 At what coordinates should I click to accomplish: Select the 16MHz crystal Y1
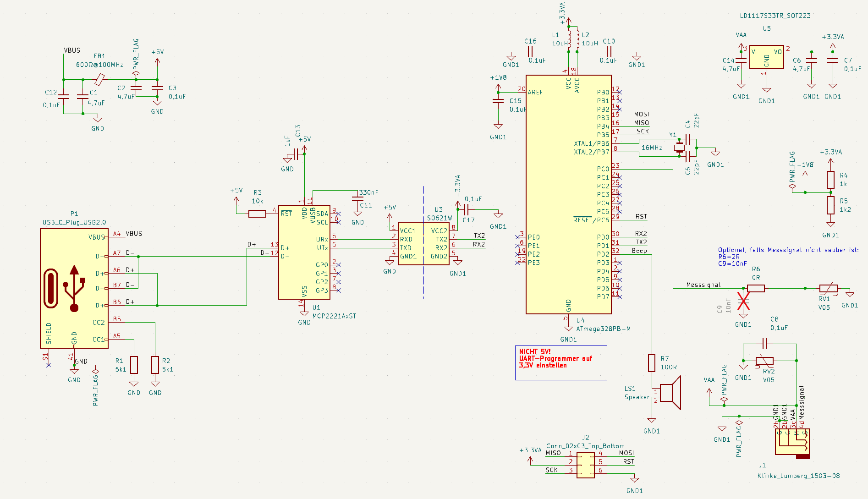(x=679, y=148)
